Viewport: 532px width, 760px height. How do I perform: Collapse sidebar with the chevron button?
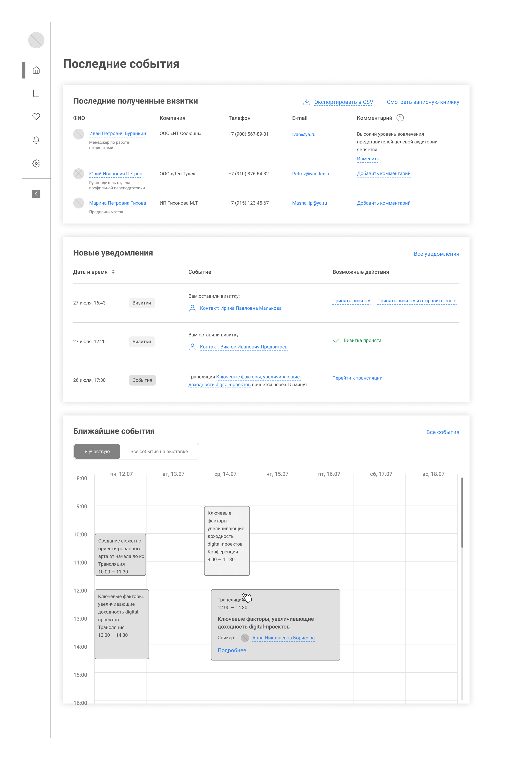click(x=37, y=194)
